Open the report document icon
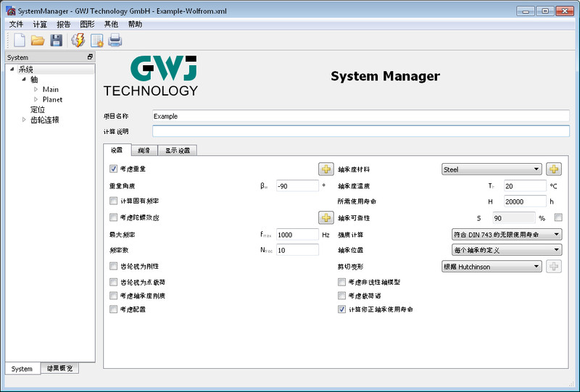Viewport: 580px width, 392px height. pos(97,41)
